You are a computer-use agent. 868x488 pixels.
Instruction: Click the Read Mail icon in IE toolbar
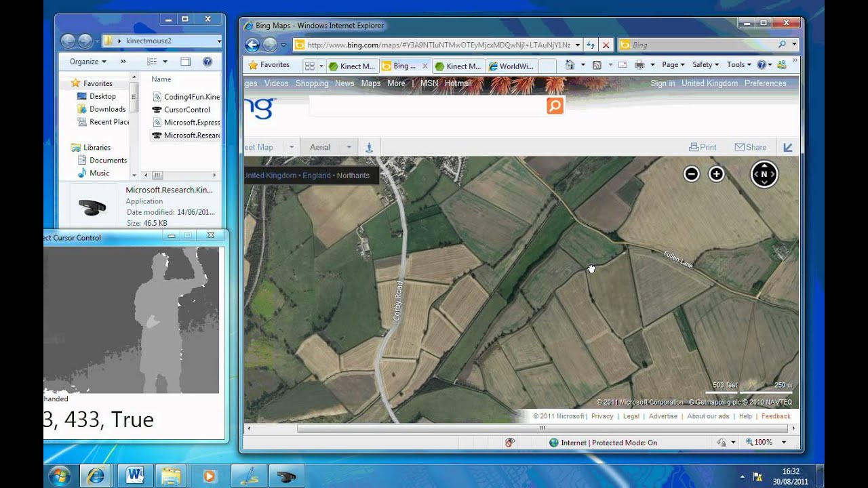pos(621,65)
